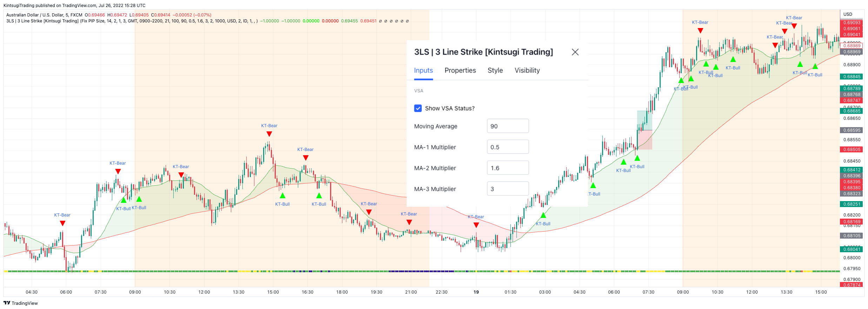Click the 21:00 time axis label

coord(411,292)
